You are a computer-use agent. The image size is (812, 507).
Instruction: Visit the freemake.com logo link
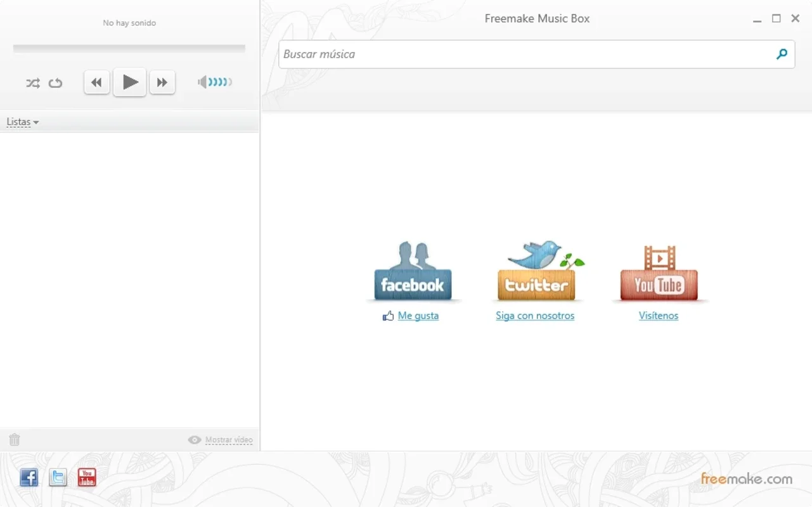tap(747, 478)
